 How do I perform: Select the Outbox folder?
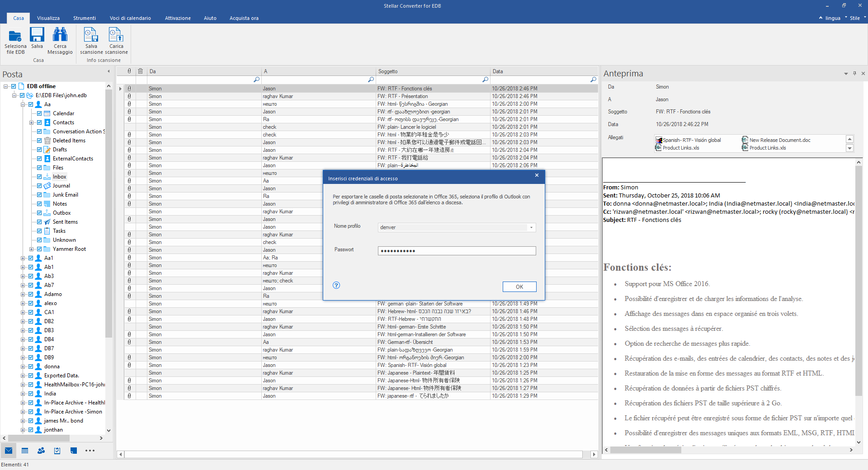[x=62, y=213]
